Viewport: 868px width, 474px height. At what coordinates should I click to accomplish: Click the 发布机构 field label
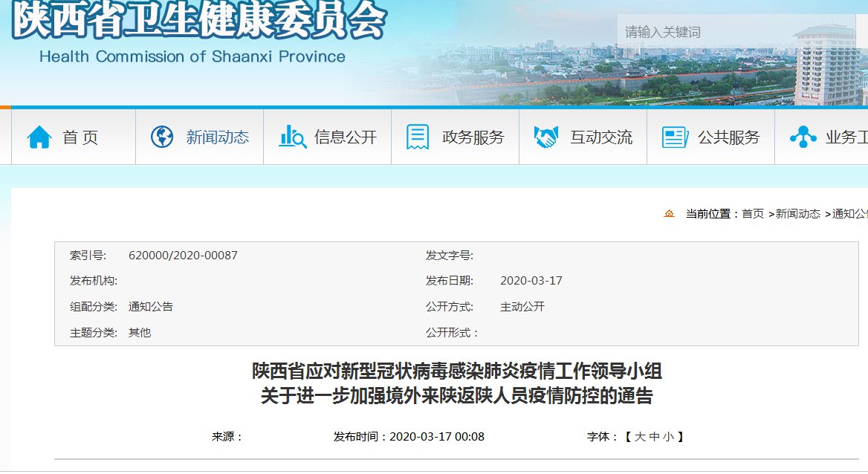pos(94,281)
